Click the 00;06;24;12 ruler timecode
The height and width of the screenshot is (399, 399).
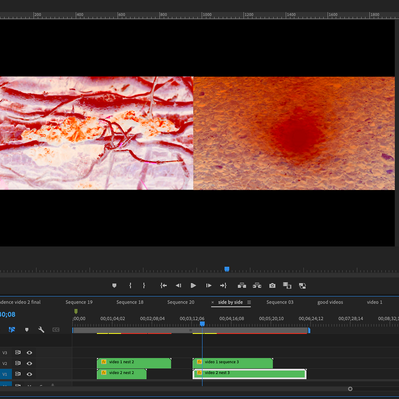click(311, 319)
